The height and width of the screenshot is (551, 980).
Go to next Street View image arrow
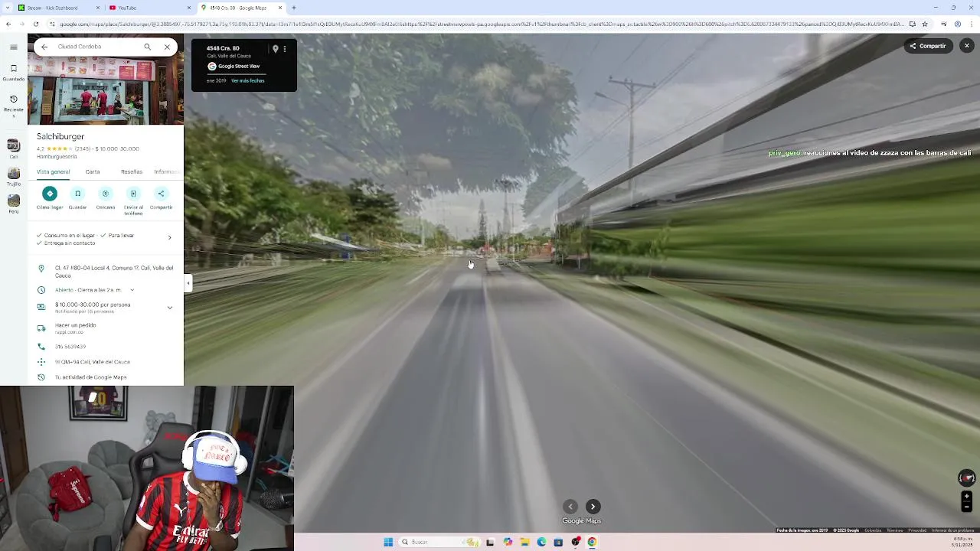(x=593, y=507)
